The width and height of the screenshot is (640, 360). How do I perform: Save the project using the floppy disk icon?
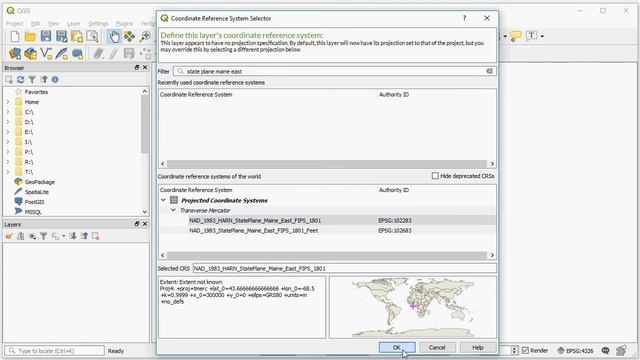tap(46, 36)
